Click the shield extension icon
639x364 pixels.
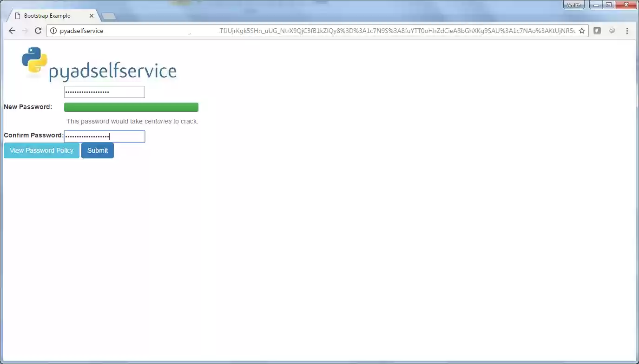coord(597,31)
